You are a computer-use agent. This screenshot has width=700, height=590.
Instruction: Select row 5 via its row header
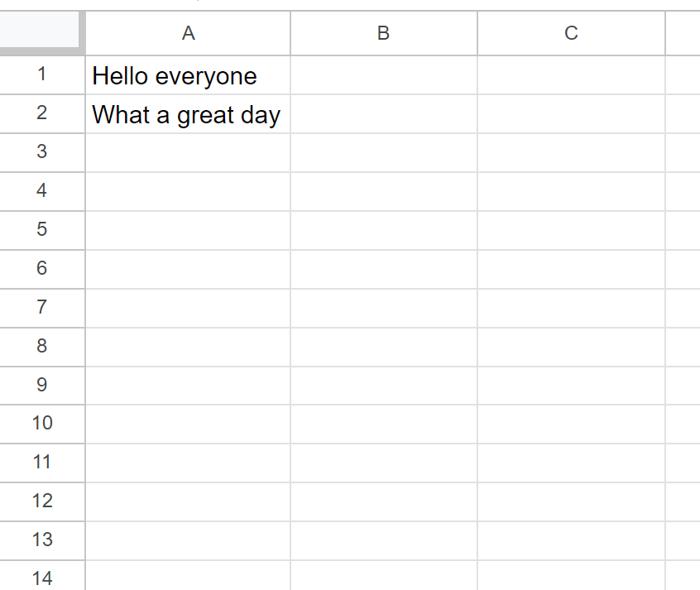42,231
